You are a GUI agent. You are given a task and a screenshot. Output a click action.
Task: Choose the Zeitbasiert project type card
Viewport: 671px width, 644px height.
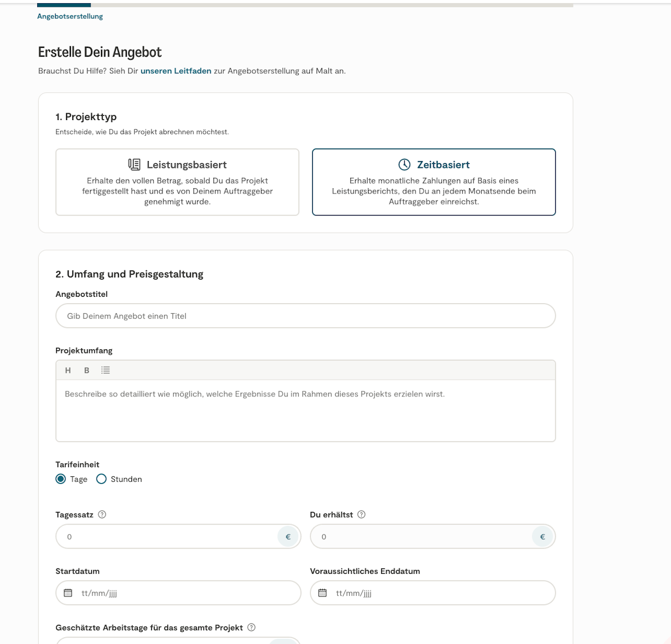(434, 182)
